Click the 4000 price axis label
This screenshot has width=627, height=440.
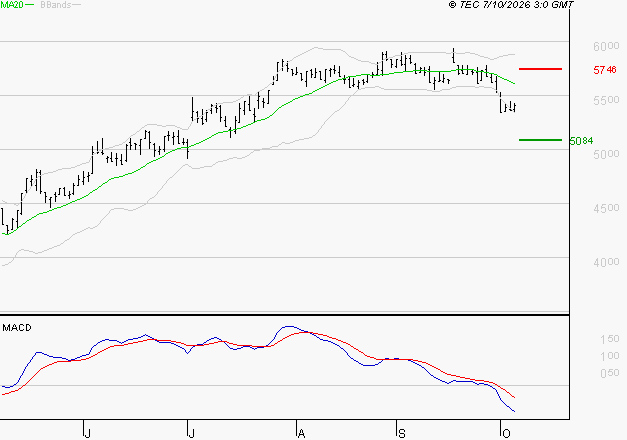coord(606,262)
